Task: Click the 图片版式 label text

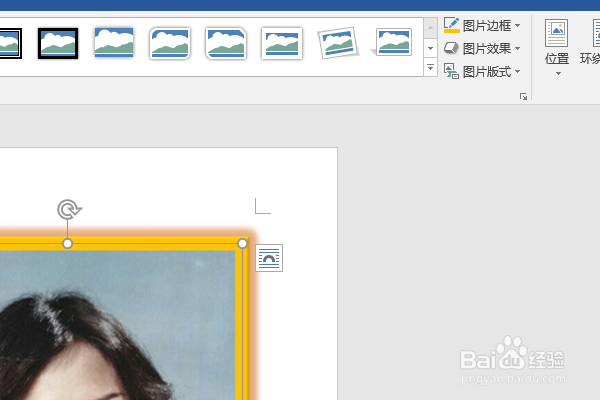Action: click(487, 72)
